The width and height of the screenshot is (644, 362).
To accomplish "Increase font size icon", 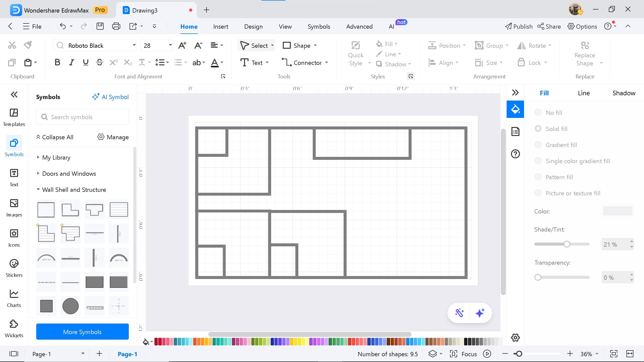I will [182, 46].
